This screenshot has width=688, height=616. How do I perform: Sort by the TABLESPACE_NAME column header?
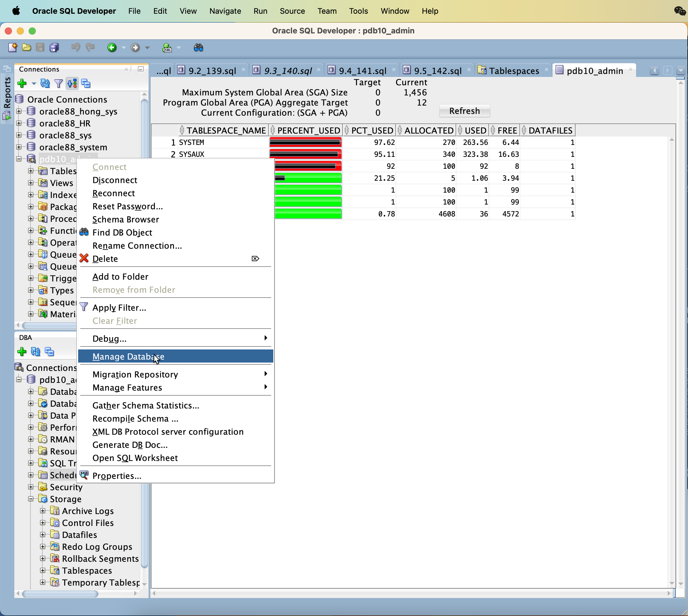coord(223,130)
